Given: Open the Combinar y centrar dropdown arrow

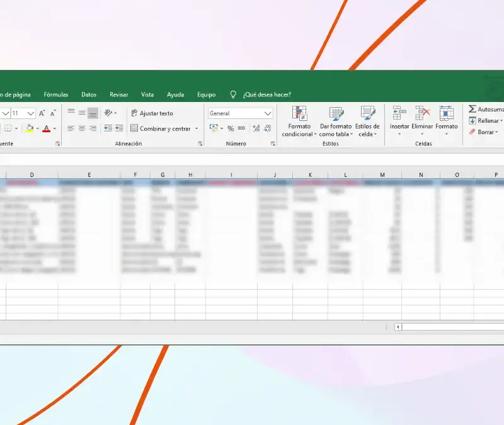Looking at the screenshot, I should click(197, 128).
